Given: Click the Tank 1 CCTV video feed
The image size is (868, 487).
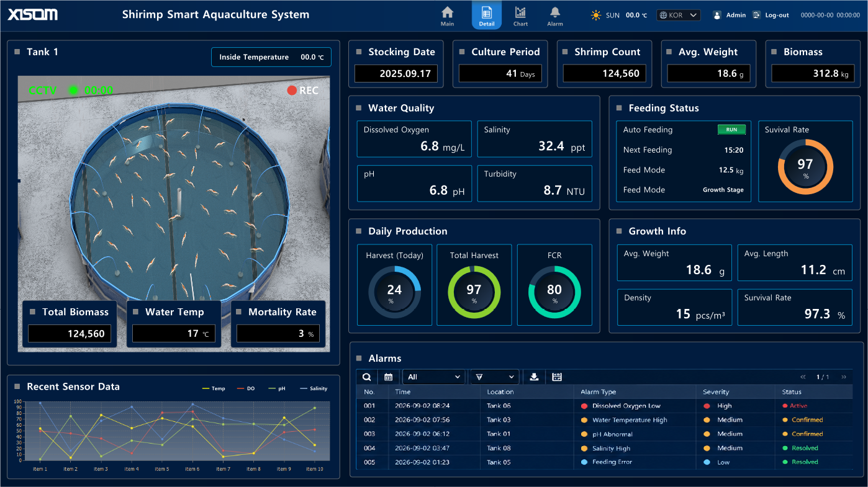Looking at the screenshot, I should pos(174,213).
